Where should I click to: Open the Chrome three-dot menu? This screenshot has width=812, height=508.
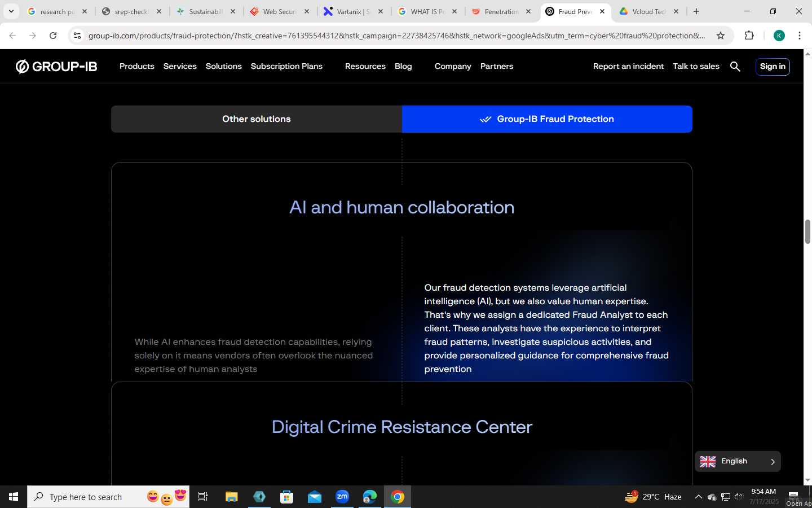click(800, 36)
